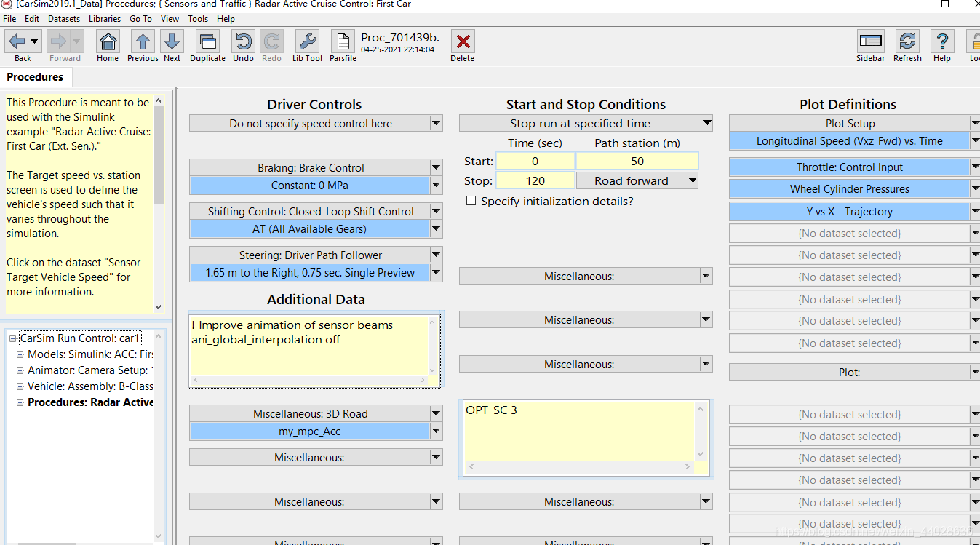The width and height of the screenshot is (980, 545).
Task: Open Steering: Driver Path Follower dropdown
Action: [316, 255]
